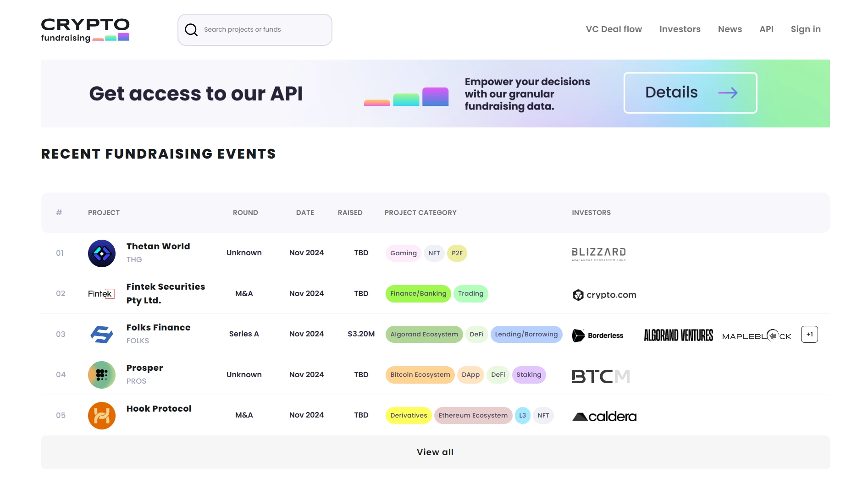The height and width of the screenshot is (495, 868).
Task: Click the Borderless investor logo
Action: (x=597, y=335)
